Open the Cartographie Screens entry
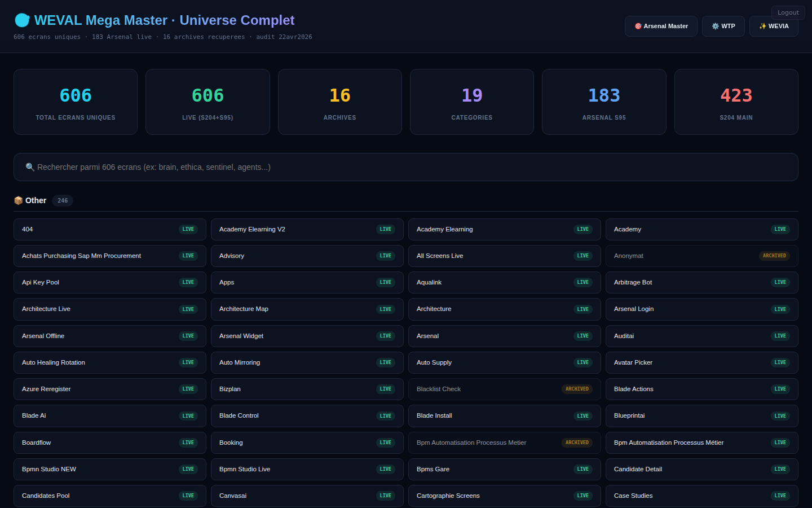This screenshot has height=508, width=812. point(504,496)
